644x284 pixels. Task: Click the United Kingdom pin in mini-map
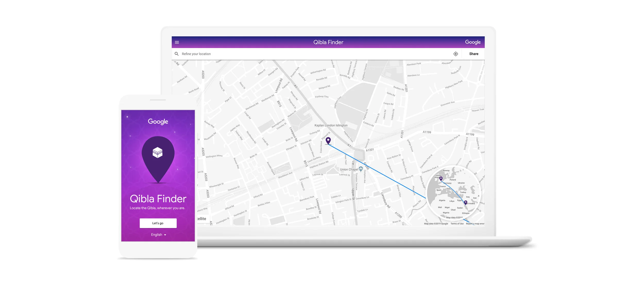click(x=441, y=178)
